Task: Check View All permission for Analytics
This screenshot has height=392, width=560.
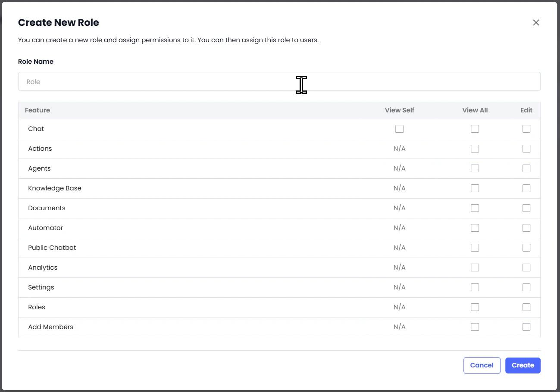Action: [475, 268]
